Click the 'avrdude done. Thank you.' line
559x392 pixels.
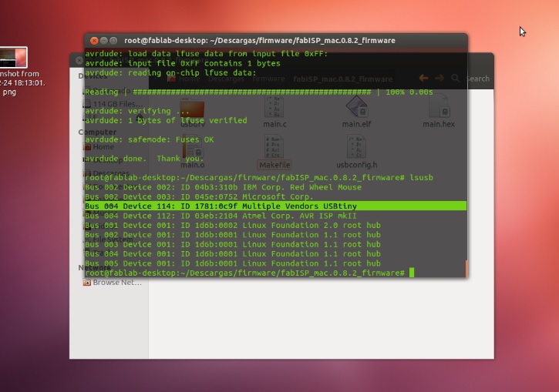[144, 159]
